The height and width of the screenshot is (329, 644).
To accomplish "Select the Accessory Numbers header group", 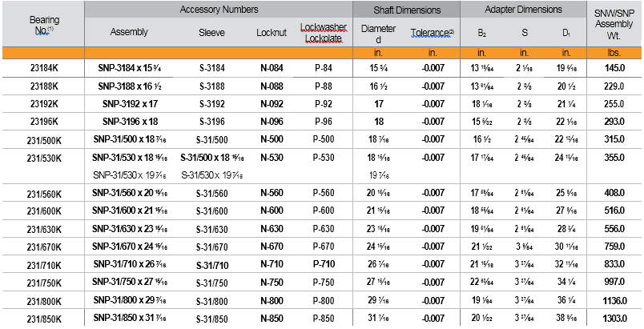I will pyautogui.click(x=219, y=10).
